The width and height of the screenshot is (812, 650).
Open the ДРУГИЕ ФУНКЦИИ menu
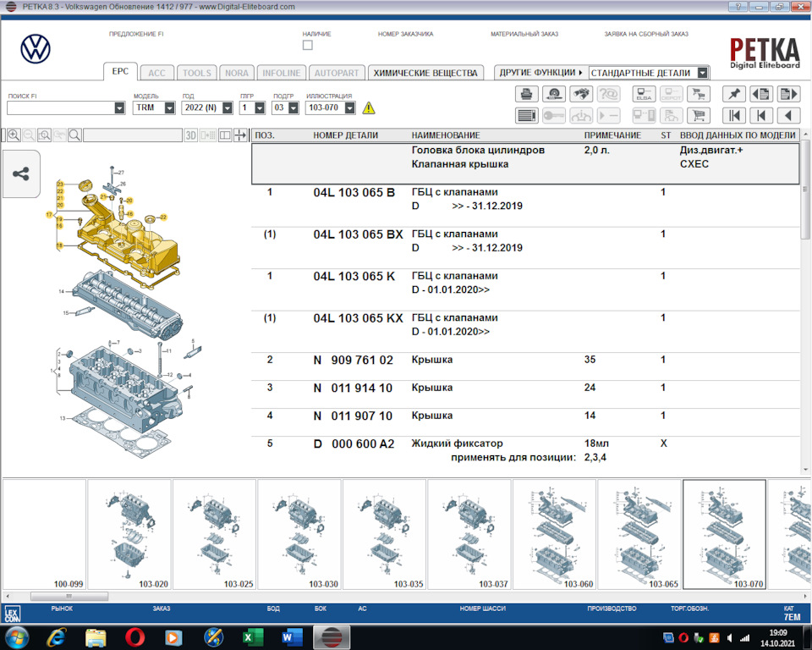point(540,73)
